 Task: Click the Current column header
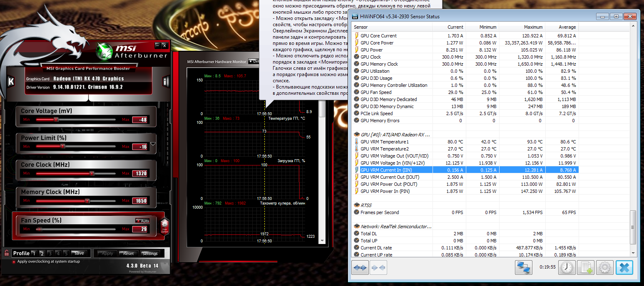(x=449, y=27)
